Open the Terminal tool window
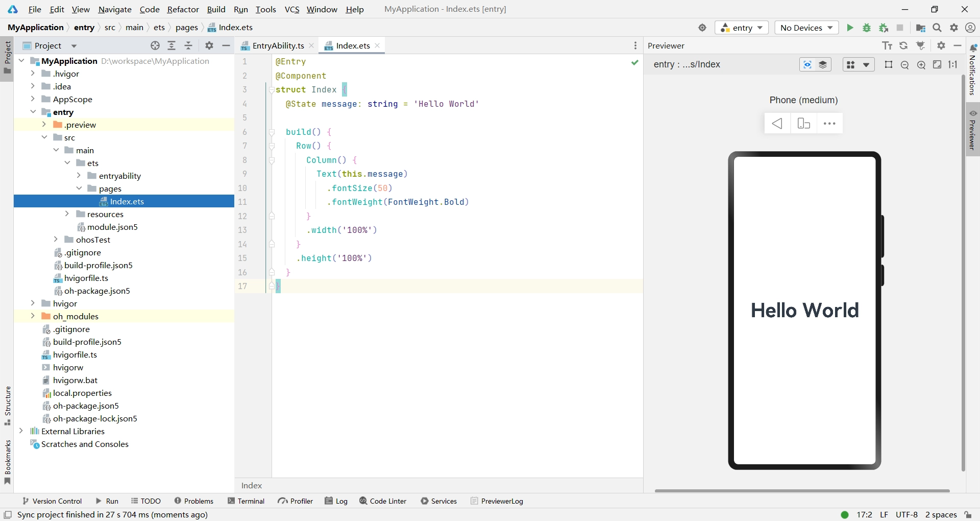980x521 pixels. [x=246, y=501]
